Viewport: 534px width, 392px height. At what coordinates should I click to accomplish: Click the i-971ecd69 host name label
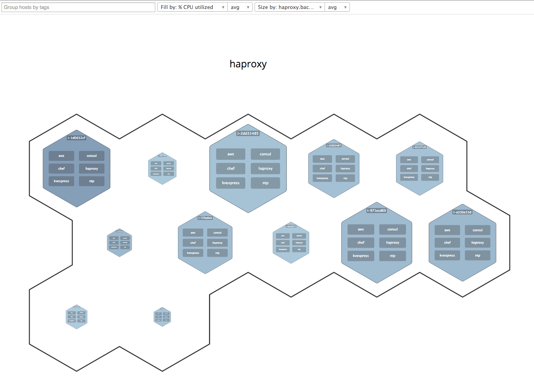[x=376, y=211]
